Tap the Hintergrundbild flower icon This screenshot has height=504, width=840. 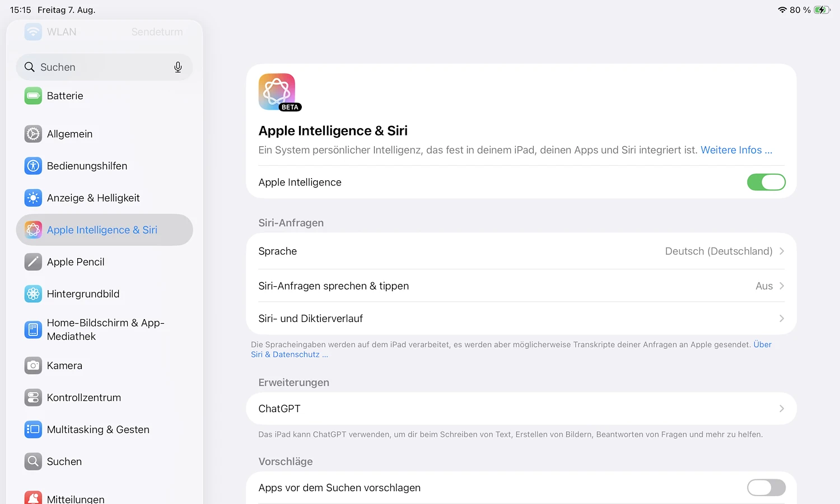tap(33, 293)
